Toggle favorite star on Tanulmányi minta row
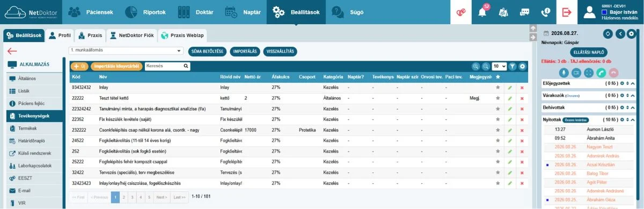The image size is (644, 209). (498, 109)
